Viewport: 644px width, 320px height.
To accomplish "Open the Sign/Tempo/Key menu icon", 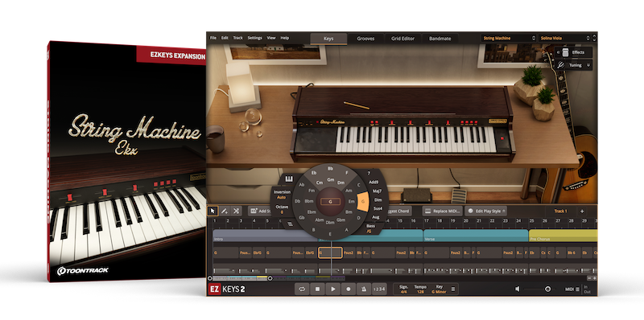I will 453,289.
